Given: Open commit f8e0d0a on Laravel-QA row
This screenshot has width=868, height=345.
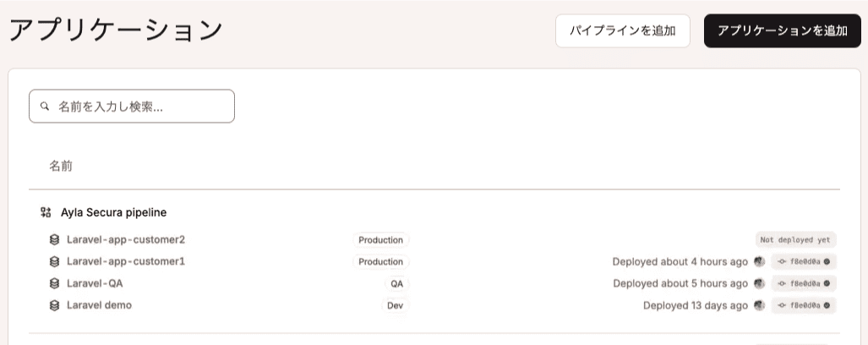Looking at the screenshot, I should [804, 283].
